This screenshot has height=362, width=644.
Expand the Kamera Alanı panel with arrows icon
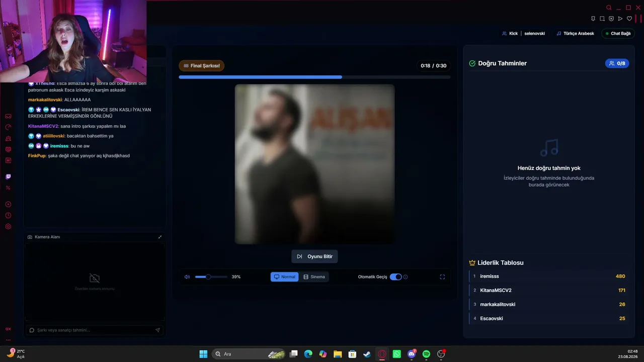click(160, 237)
